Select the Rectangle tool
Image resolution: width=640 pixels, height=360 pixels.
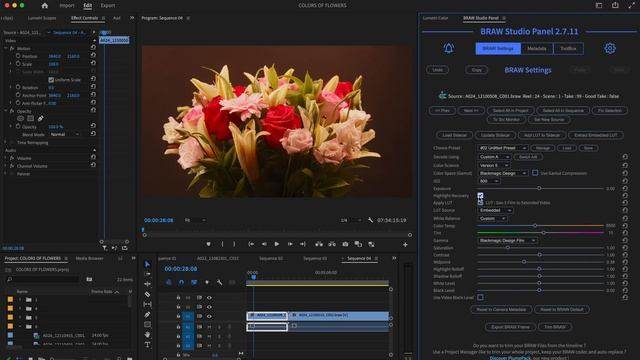point(147,324)
